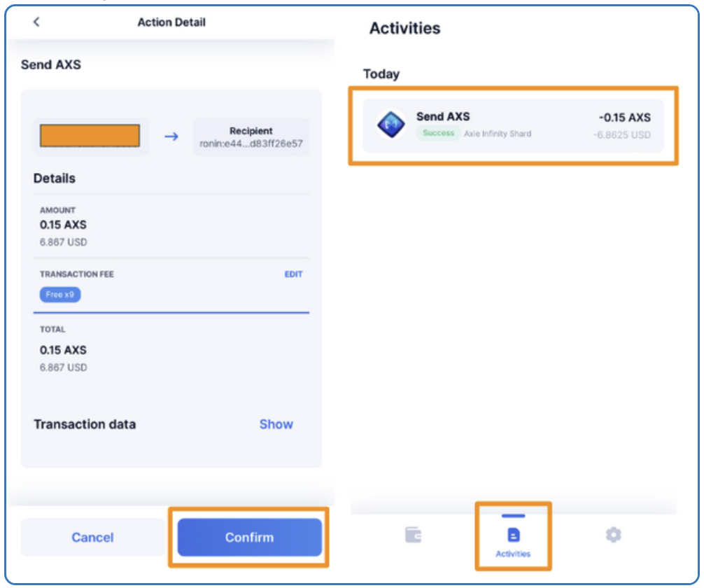
Task: Select the Free x9 fee badge
Action: [x=60, y=295]
